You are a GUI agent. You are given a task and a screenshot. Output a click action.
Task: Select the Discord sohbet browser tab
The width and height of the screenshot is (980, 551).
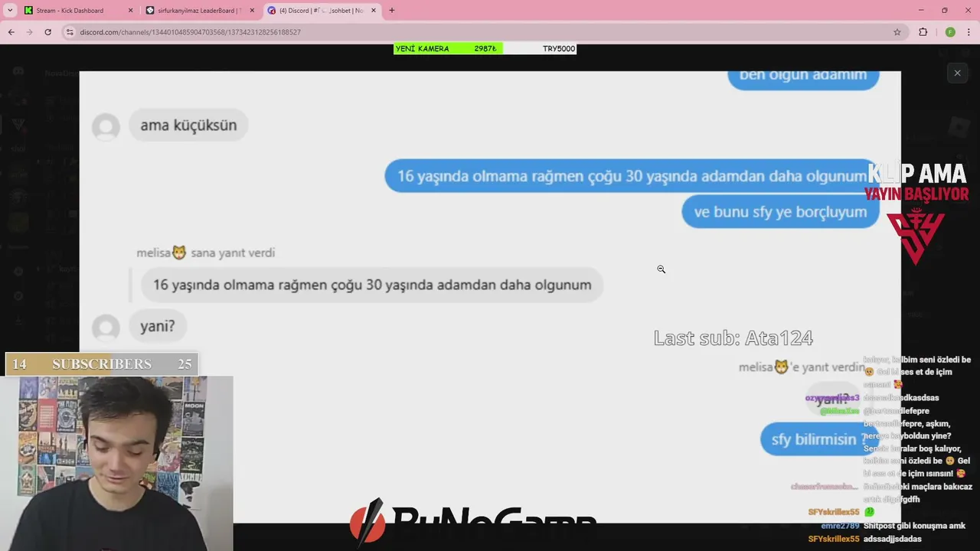pos(322,11)
